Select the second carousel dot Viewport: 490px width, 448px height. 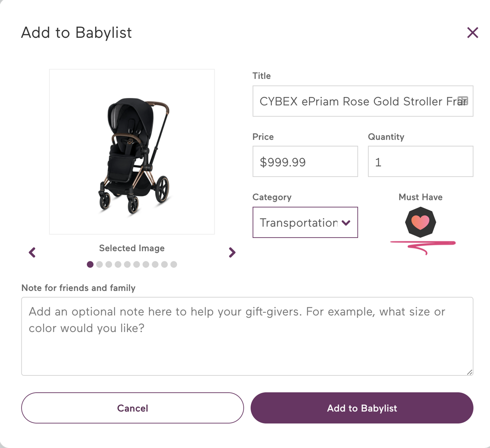pos(100,264)
